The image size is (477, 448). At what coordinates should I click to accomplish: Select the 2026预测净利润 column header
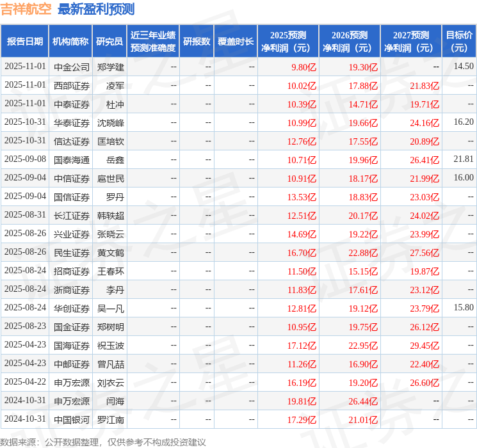350,42
